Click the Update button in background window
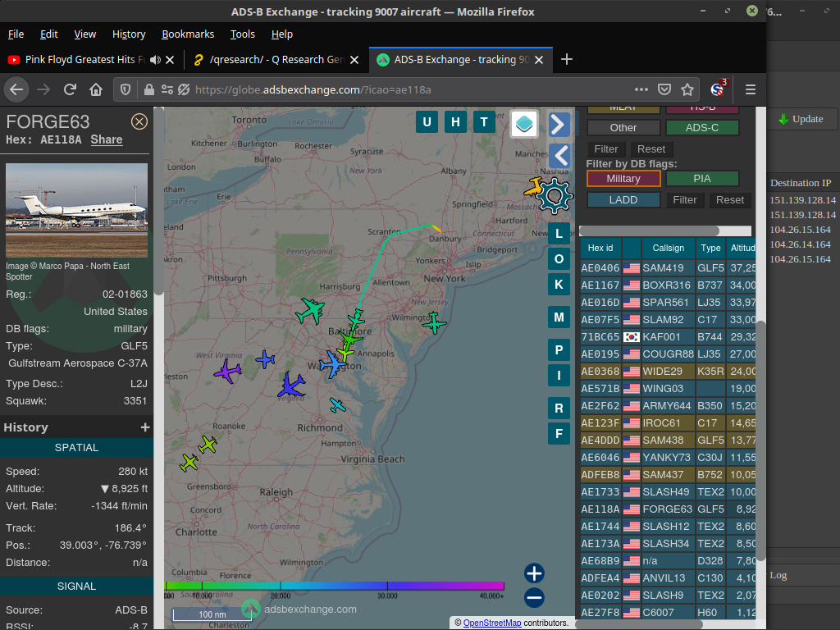This screenshot has width=840, height=630. (801, 119)
